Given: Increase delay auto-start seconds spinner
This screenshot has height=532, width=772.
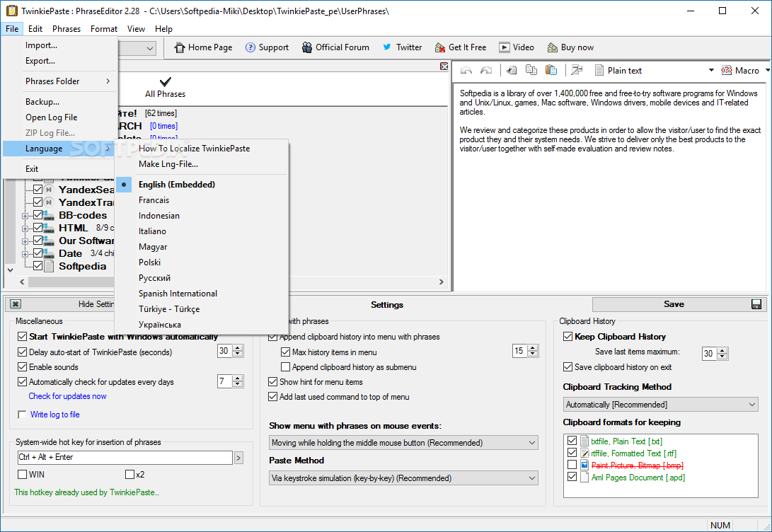Looking at the screenshot, I should (x=238, y=348).
